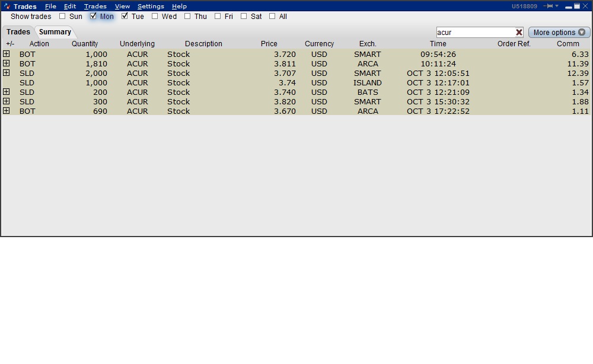The image size is (593, 364).
Task: Expand the SLD 200 ACUR trade row
Action: pyautogui.click(x=7, y=92)
